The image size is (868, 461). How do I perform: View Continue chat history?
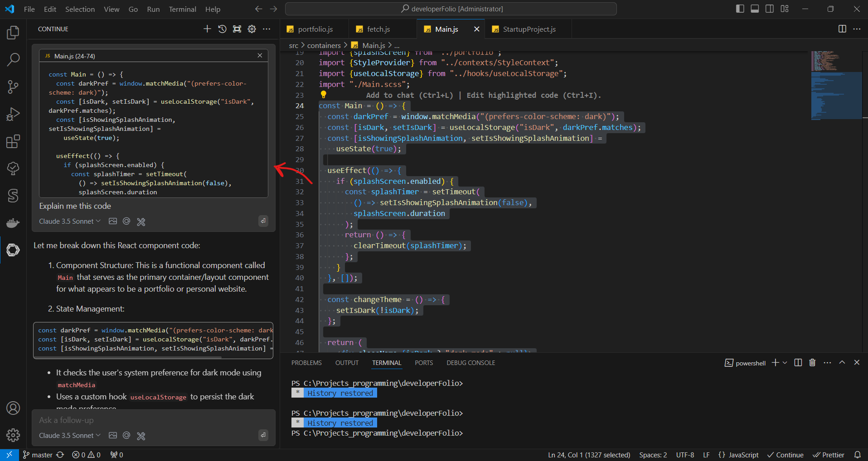point(222,29)
